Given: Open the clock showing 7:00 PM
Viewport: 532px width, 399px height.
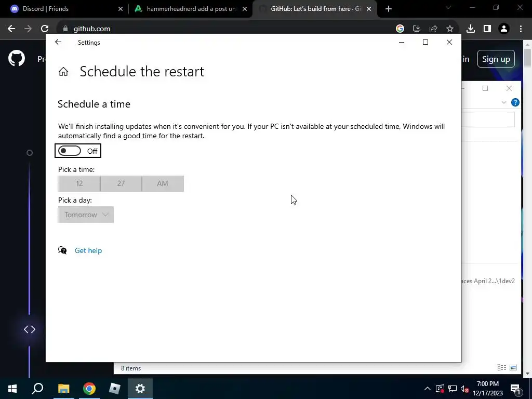Looking at the screenshot, I should (x=487, y=389).
